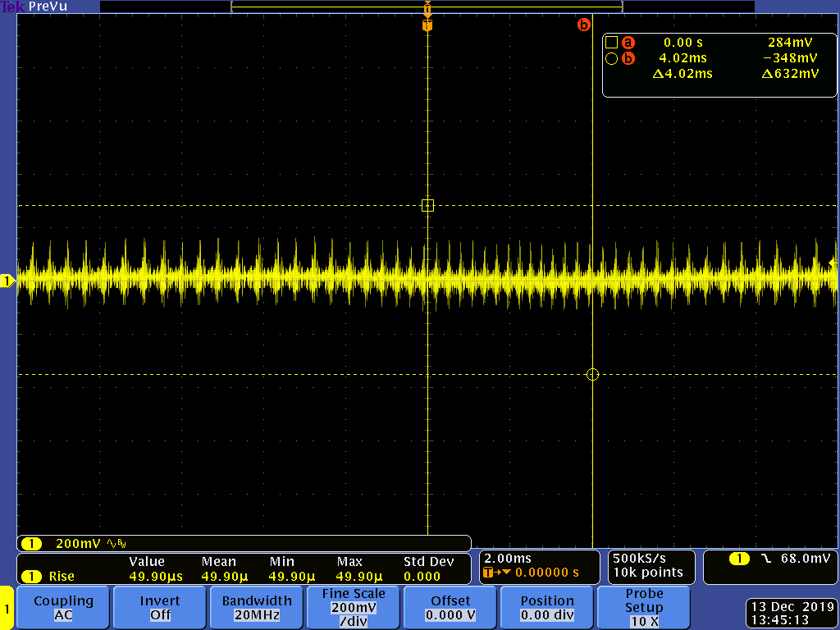Image resolution: width=840 pixels, height=630 pixels.
Task: Click the Rise measurement label
Action: (x=62, y=577)
